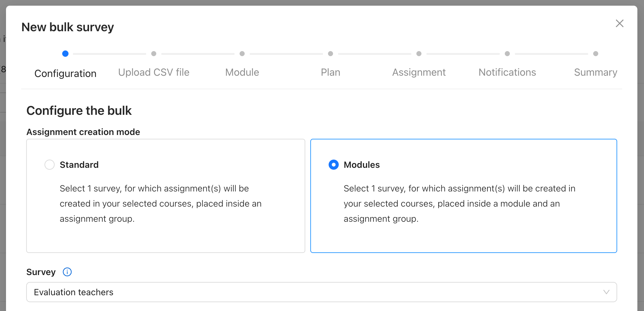Click the Standard card description text
This screenshot has width=644, height=311.
click(x=161, y=203)
